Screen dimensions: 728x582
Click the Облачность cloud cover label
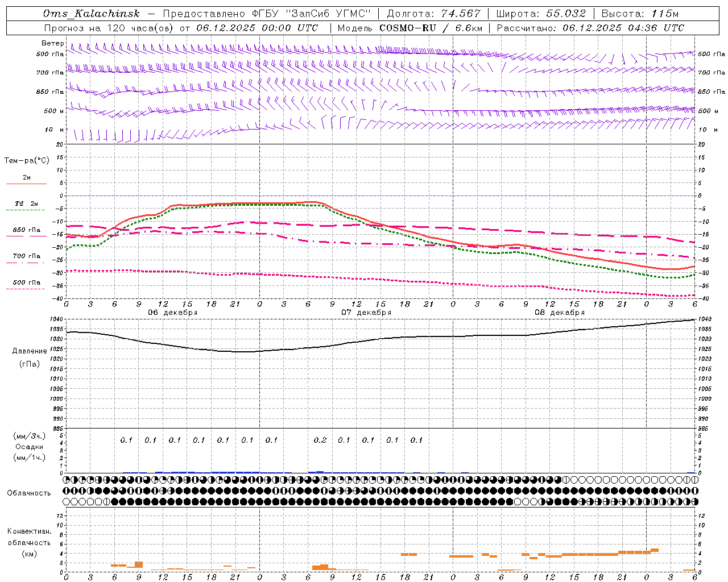coord(29,493)
